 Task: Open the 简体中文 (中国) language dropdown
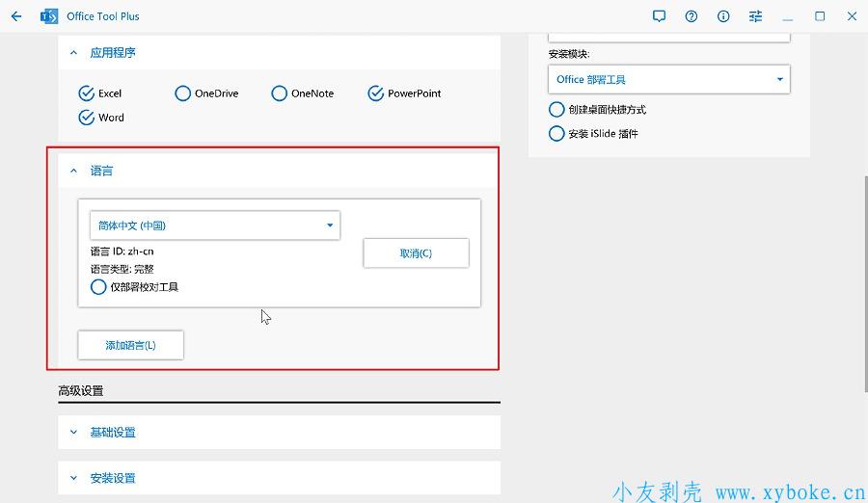pyautogui.click(x=214, y=225)
